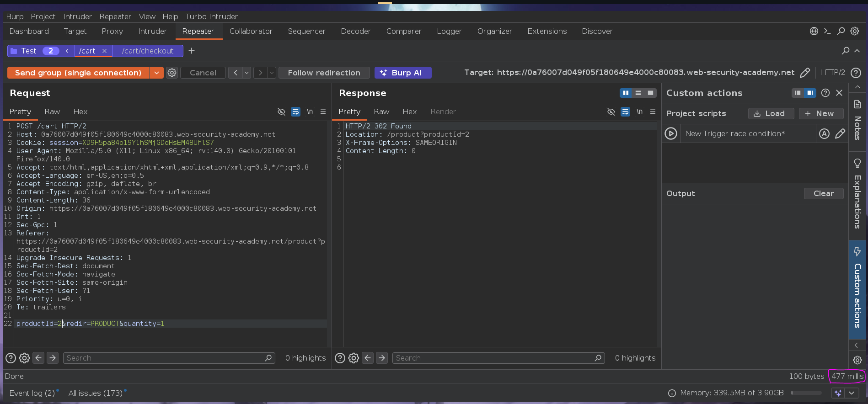Toggle non-printable \n chars in Request

click(310, 112)
